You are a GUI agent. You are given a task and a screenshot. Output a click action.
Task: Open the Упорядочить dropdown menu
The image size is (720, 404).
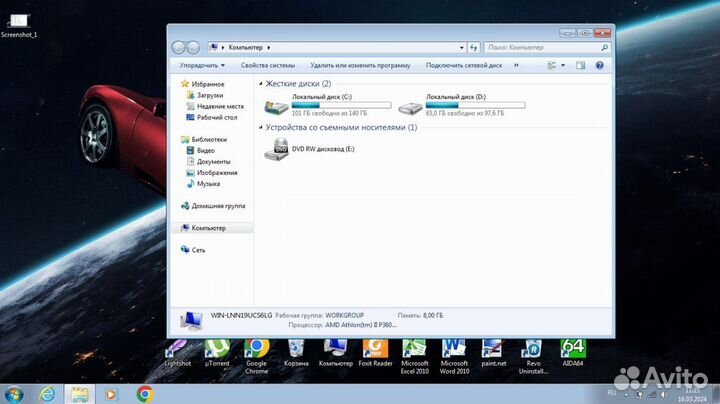[x=202, y=65]
